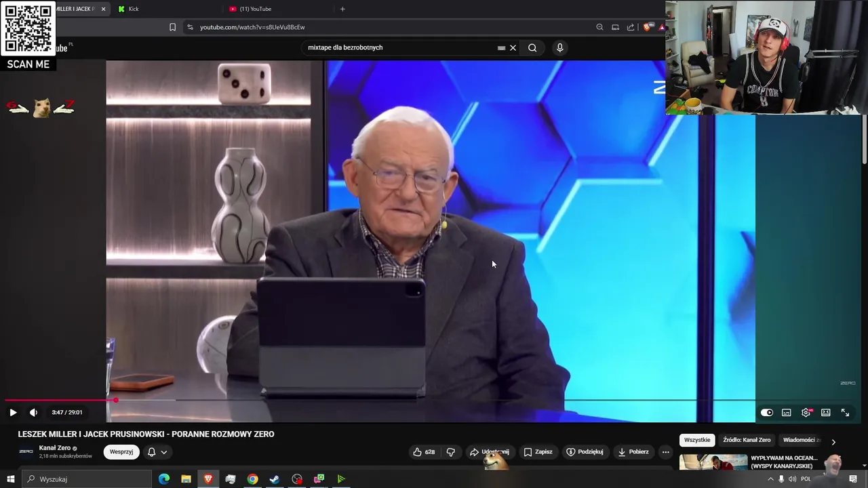Click the zoom magnifier icon in address bar
This screenshot has height=488, width=868.
click(x=599, y=27)
